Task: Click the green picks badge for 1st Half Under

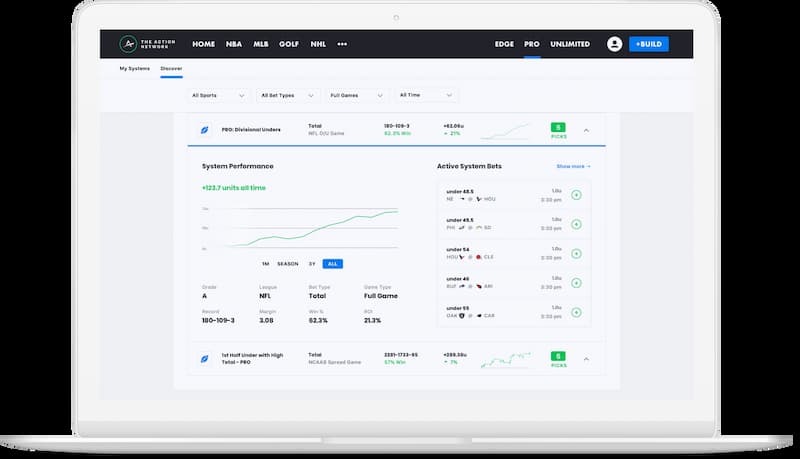Action: click(x=558, y=356)
